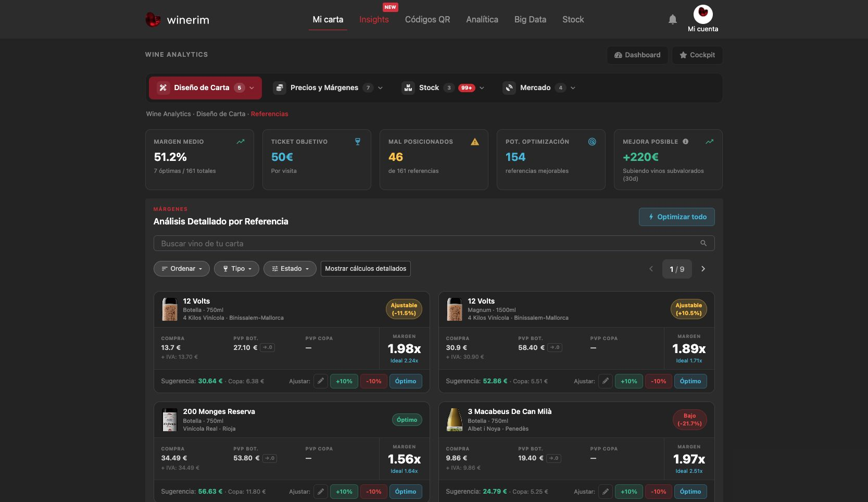Open the Estado filter dropdown
Screen dimensions: 868x502
(x=290, y=269)
